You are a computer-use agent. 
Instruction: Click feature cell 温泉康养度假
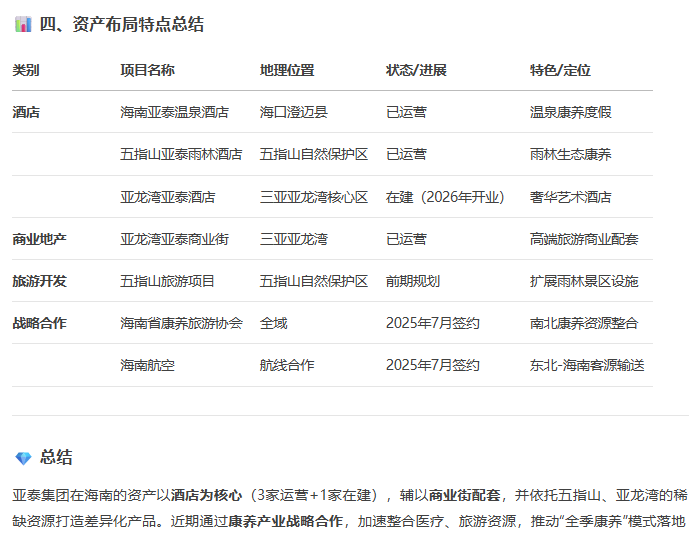pos(571,112)
